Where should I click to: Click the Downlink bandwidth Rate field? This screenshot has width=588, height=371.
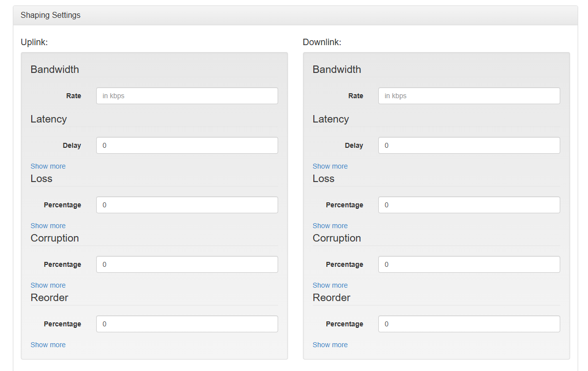(x=469, y=96)
